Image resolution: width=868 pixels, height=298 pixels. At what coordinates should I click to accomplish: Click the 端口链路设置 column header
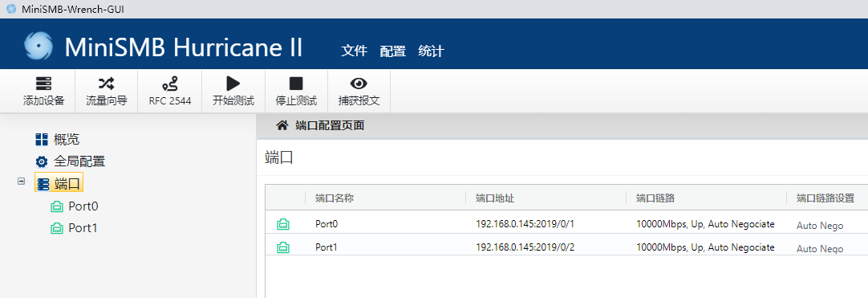point(825,198)
